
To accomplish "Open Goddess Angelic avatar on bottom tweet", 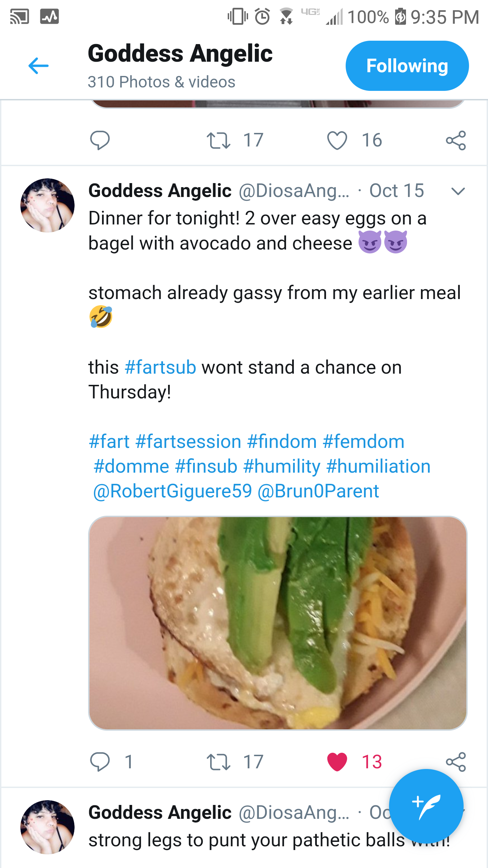I will tap(47, 827).
